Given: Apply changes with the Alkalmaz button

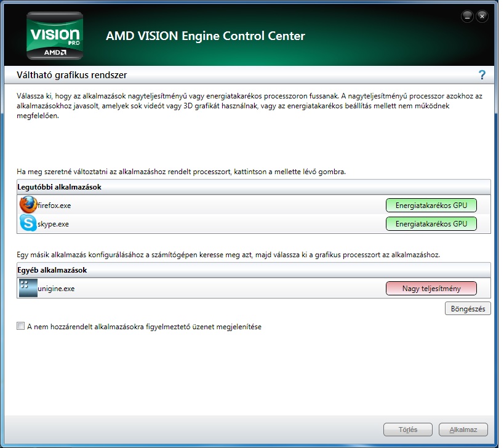Looking at the screenshot, I should (x=463, y=430).
